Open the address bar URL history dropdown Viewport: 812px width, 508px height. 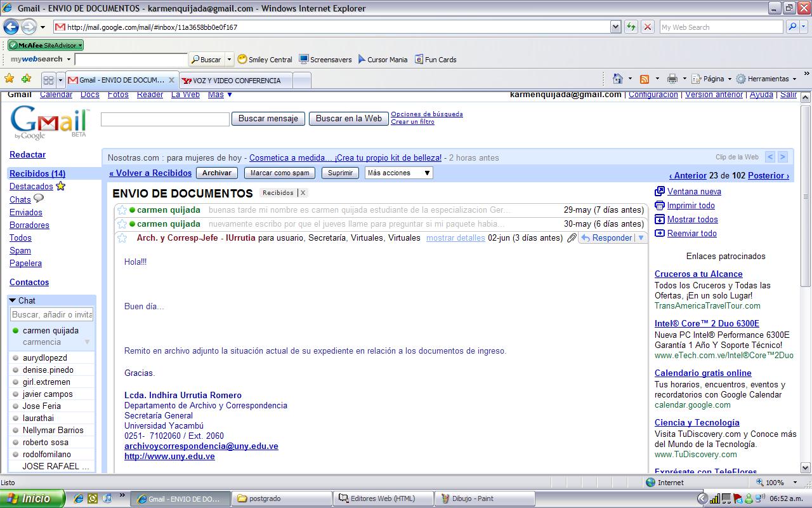coord(615,27)
